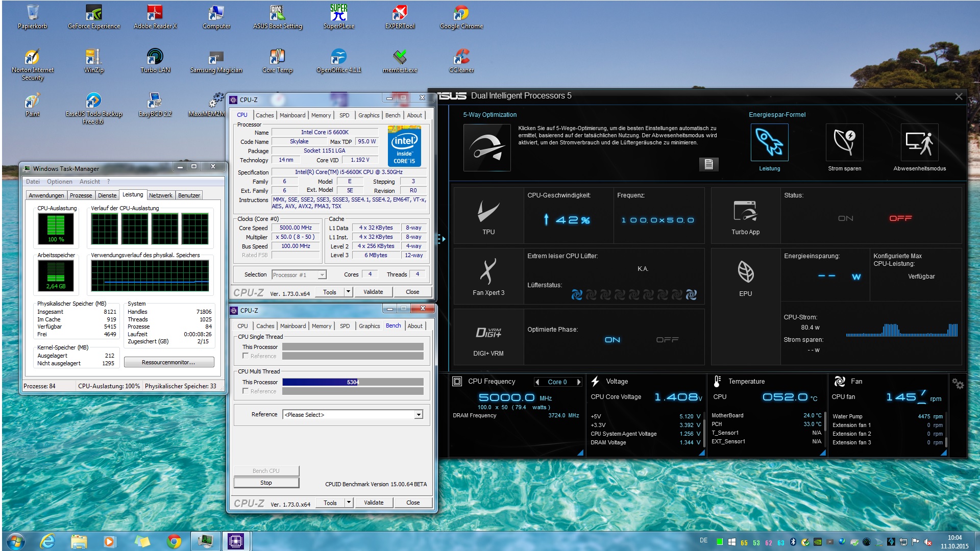Activate the Leistung rocket mode icon

pyautogui.click(x=769, y=143)
